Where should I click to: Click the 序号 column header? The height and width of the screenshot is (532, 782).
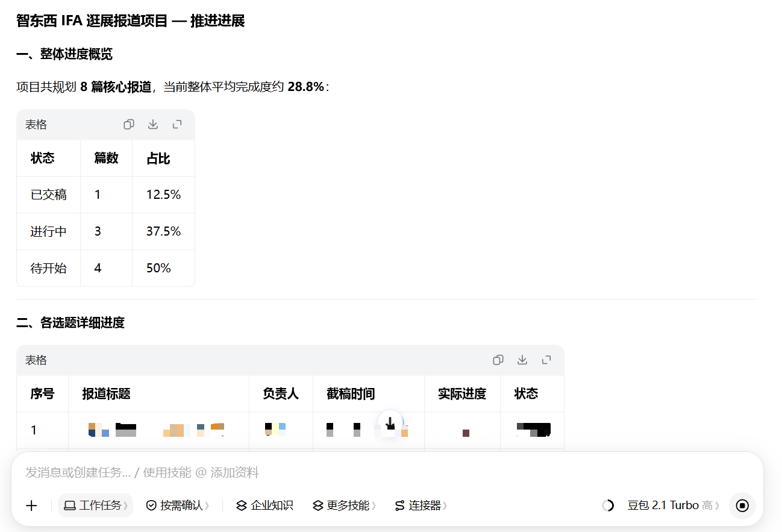click(43, 393)
